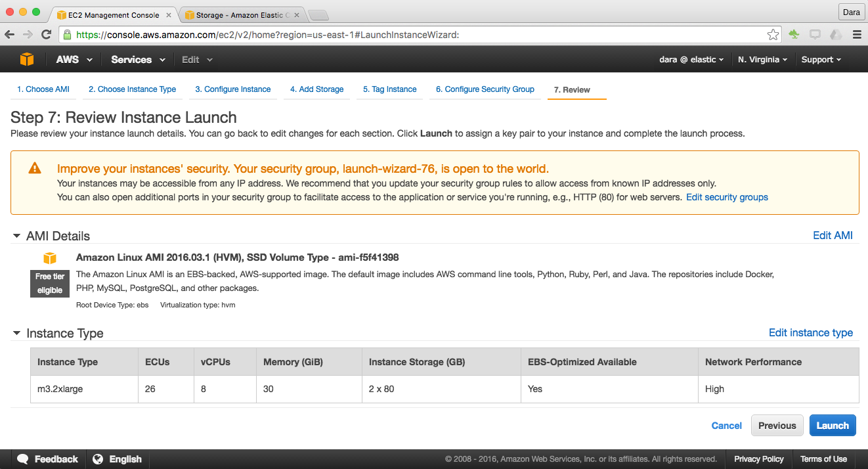Go to step 1. Choose AMI
Image resolution: width=868 pixels, height=469 pixels.
(x=43, y=89)
